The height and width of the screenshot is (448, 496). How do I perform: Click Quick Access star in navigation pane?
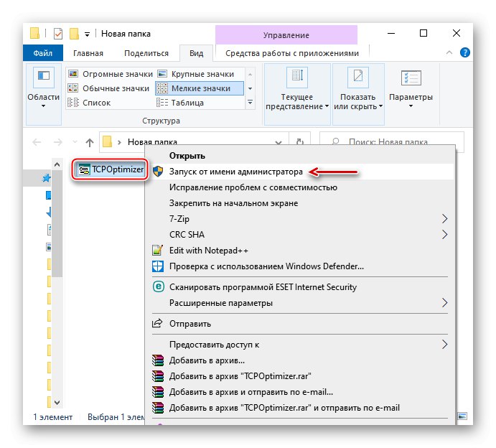click(47, 178)
